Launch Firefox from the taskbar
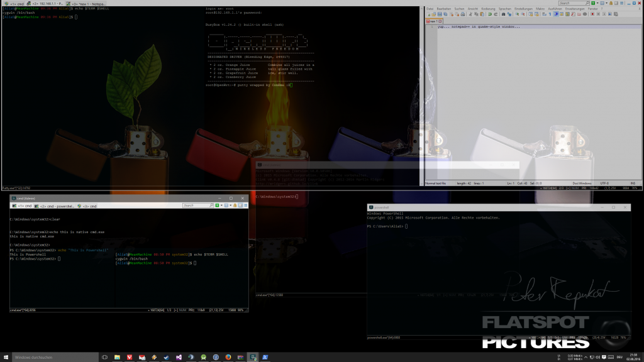The height and width of the screenshot is (362, 644). pyautogui.click(x=228, y=356)
